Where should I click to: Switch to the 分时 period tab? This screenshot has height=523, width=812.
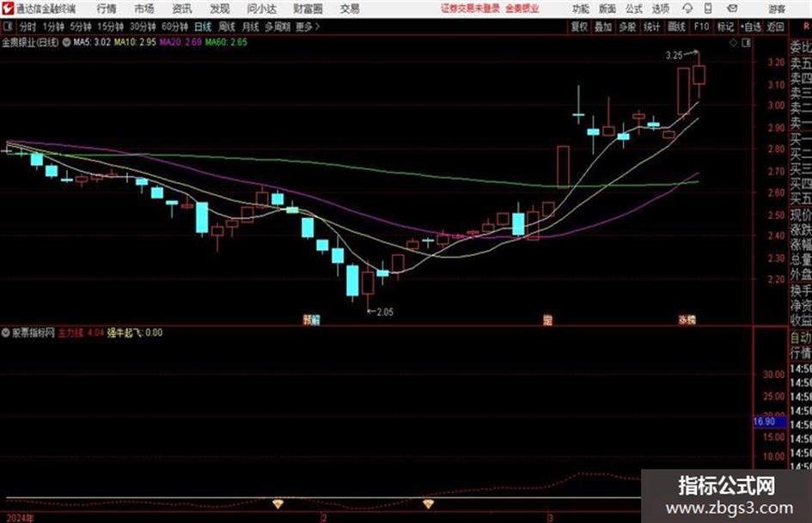coord(28,27)
